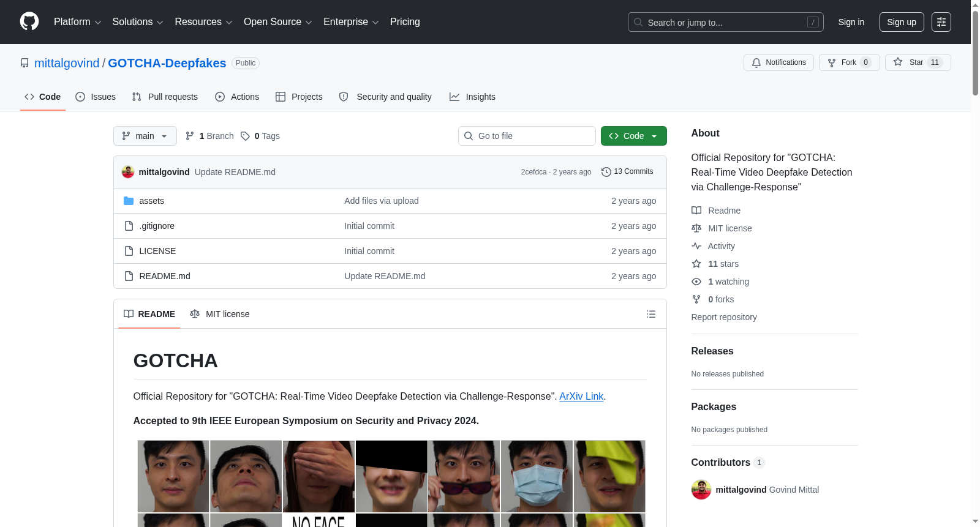Viewport: 980px width, 527px height.
Task: Expand the Enterprise menu
Action: click(351, 22)
